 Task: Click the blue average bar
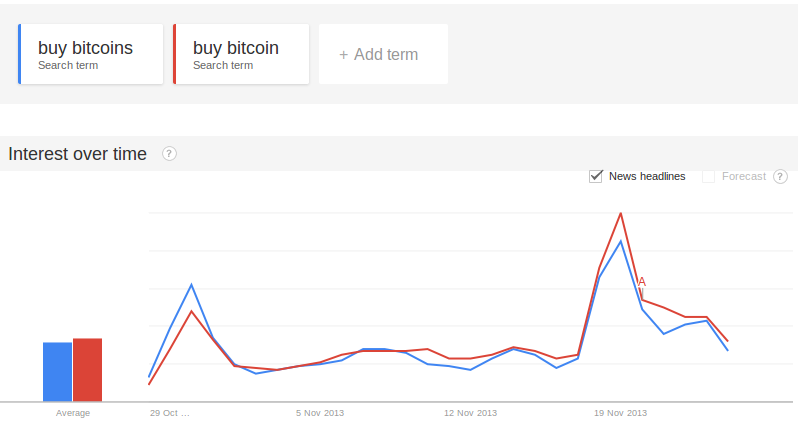click(57, 372)
